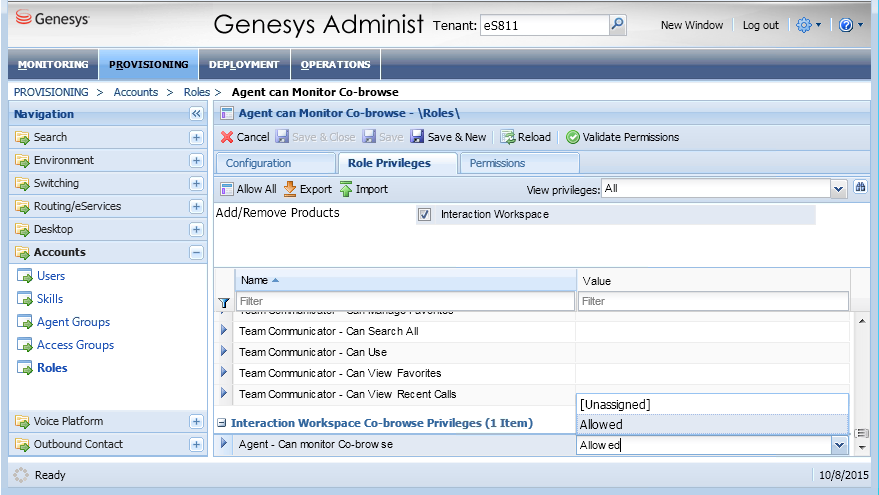The image size is (879, 495).
Task: Click the role object icon in title bar
Action: (x=226, y=113)
